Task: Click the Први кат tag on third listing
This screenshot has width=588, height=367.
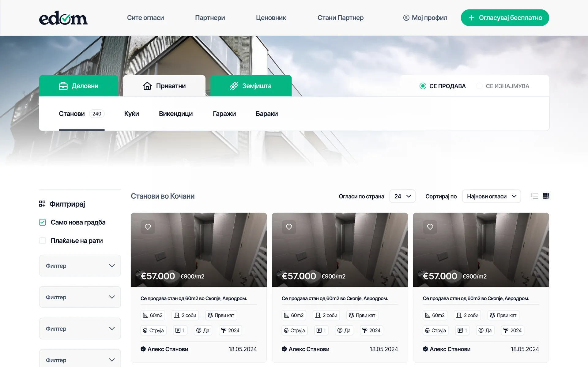Action: point(503,315)
